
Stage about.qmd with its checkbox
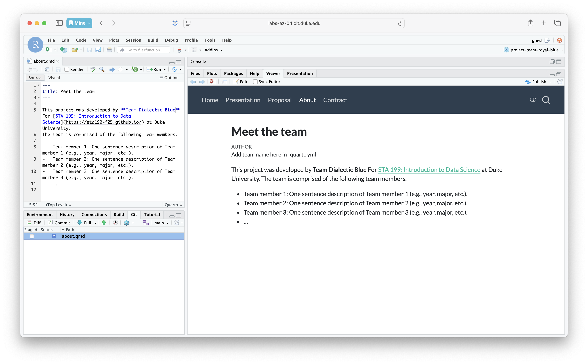[x=32, y=236]
